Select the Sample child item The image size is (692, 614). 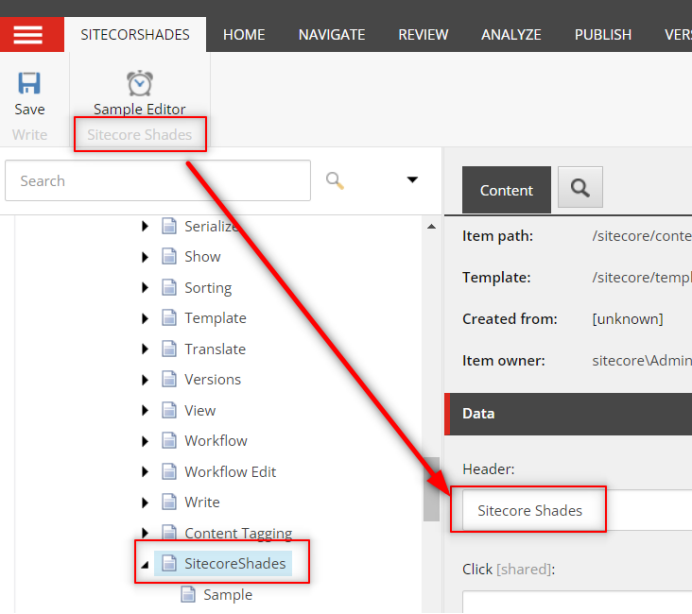(228, 595)
